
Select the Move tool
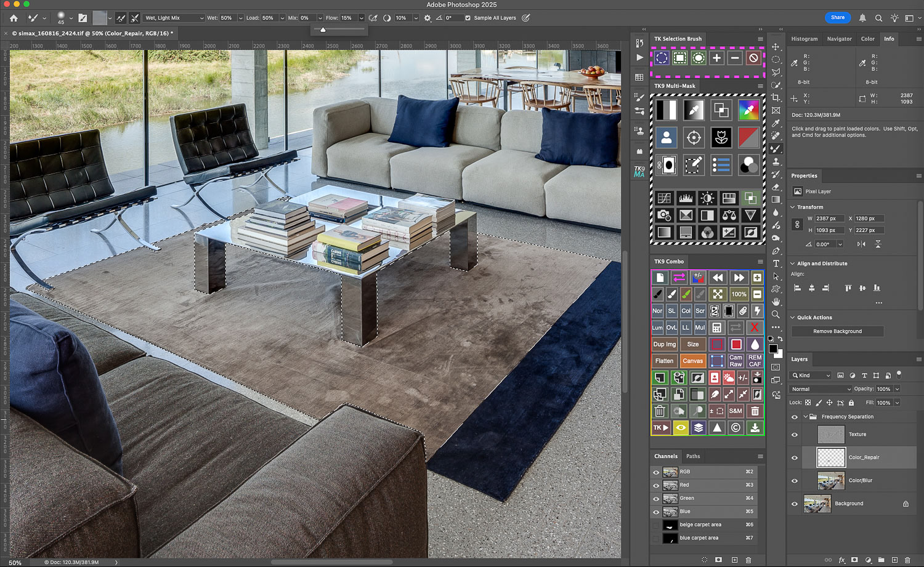[776, 47]
